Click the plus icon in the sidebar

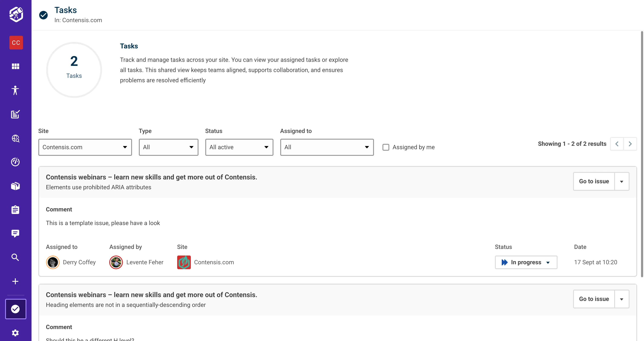point(16,281)
